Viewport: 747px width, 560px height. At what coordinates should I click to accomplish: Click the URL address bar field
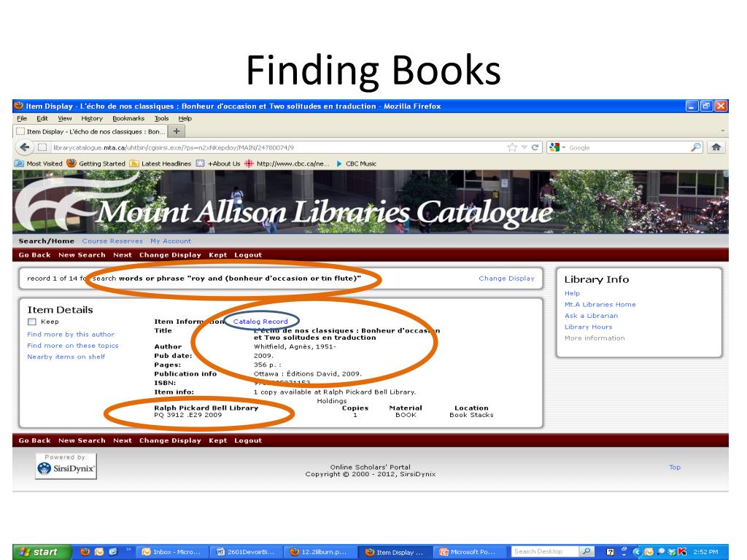click(279, 147)
